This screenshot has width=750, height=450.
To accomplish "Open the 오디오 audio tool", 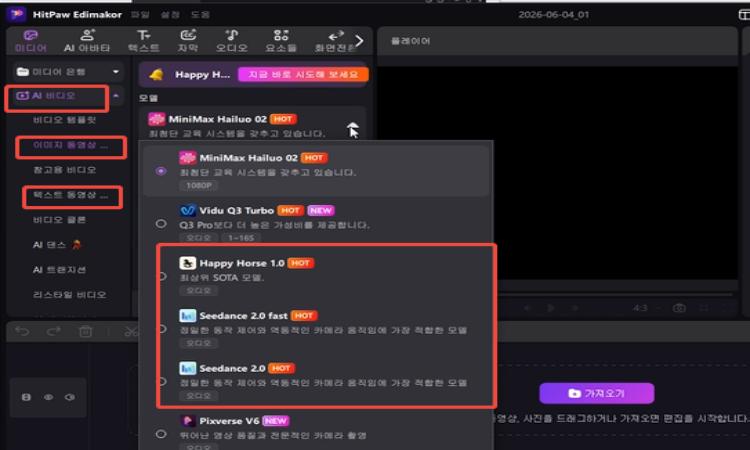I will pos(232,41).
